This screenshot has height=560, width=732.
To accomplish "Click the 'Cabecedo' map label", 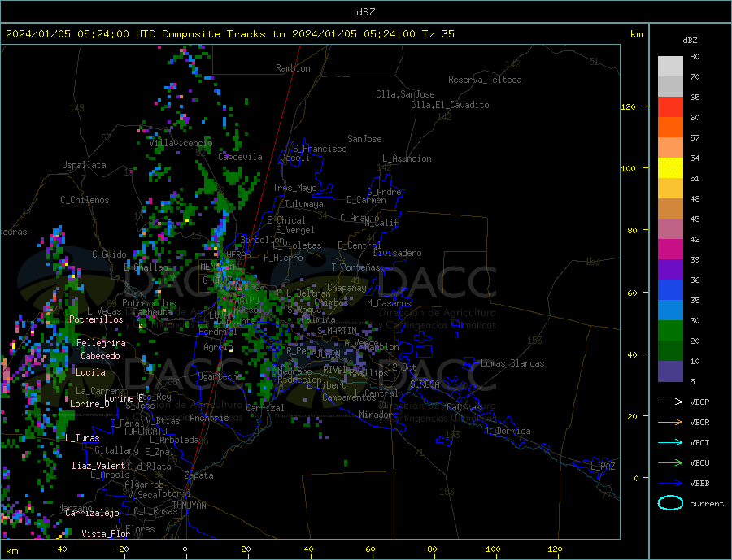I will [x=100, y=356].
